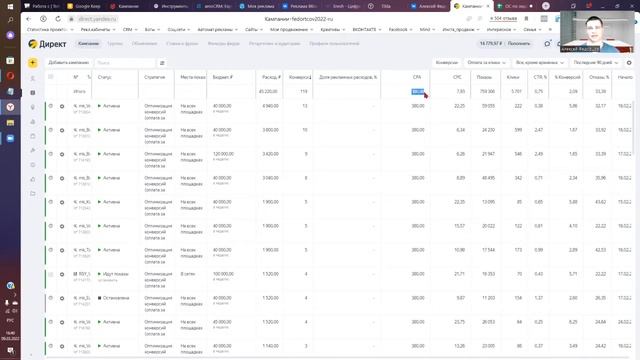The image size is (640, 360).
Task: Open the purple Alice assistant taskbar icon
Action: [10, 35]
